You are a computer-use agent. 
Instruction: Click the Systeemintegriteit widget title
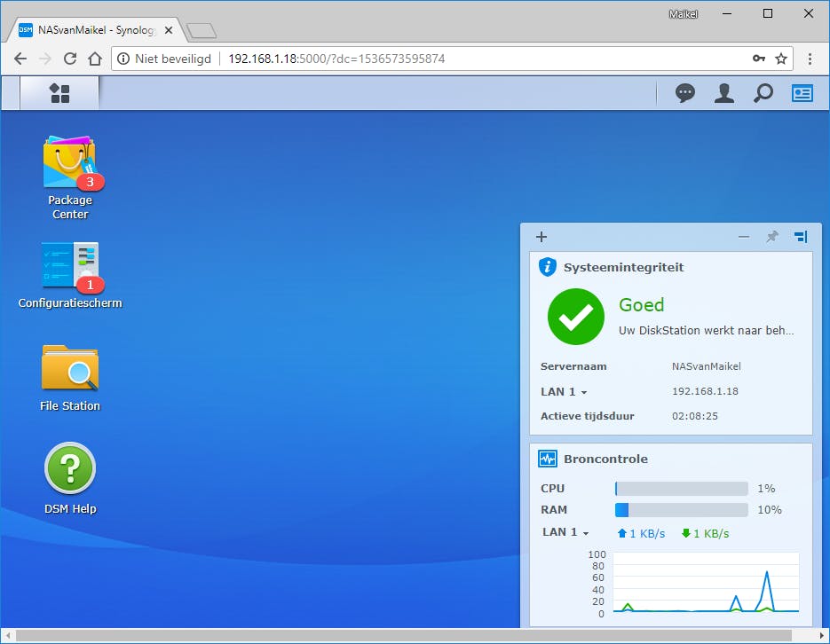pos(623,268)
